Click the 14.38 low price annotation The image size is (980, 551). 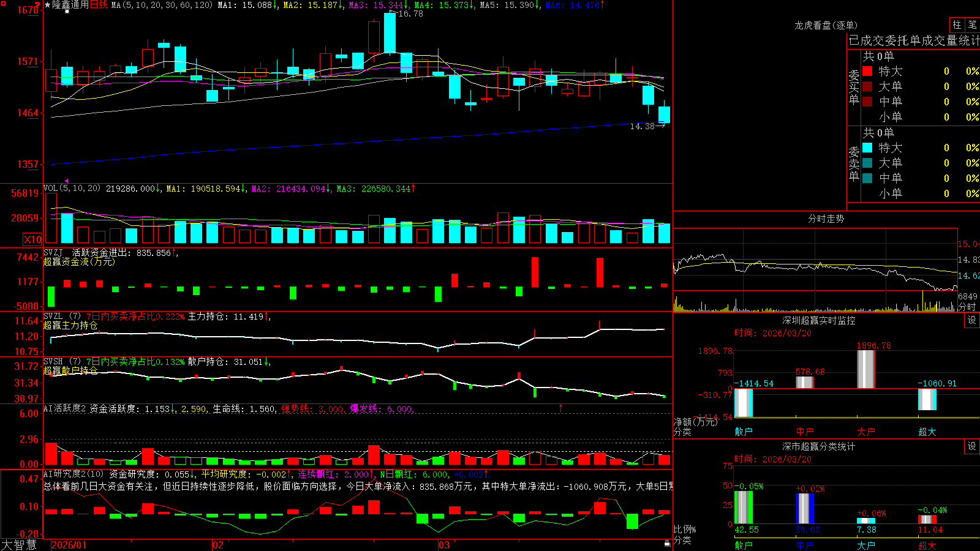coord(643,126)
